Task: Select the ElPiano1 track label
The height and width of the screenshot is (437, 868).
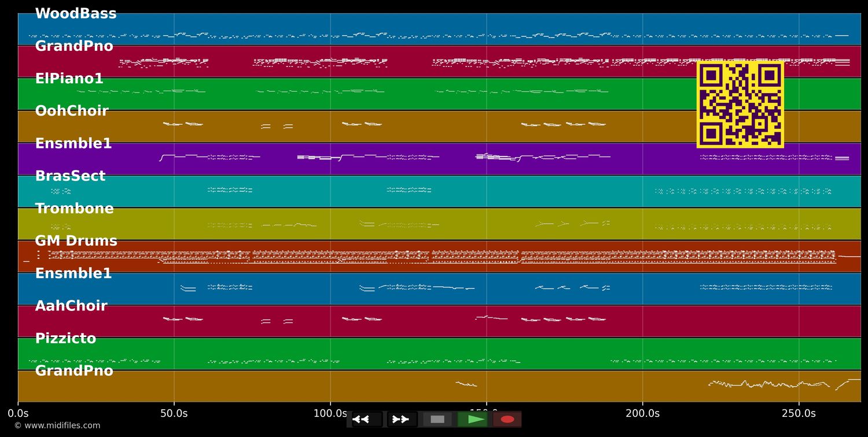Action: point(69,79)
